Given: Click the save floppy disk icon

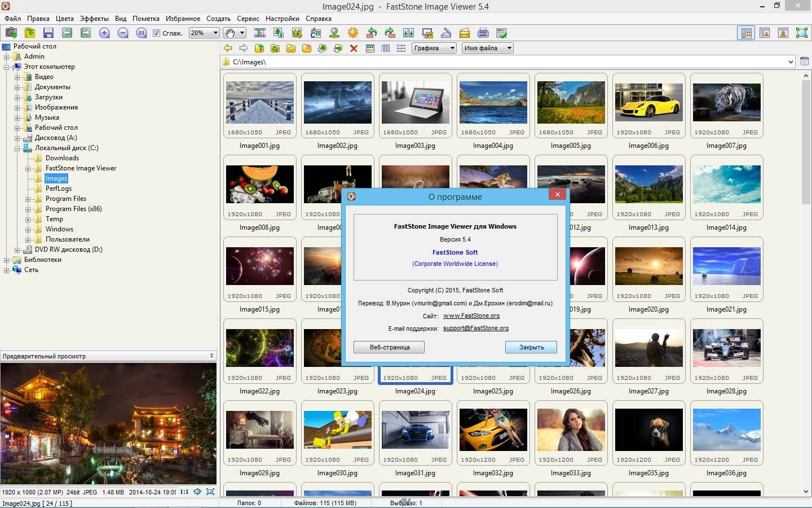Looking at the screenshot, I should [48, 33].
